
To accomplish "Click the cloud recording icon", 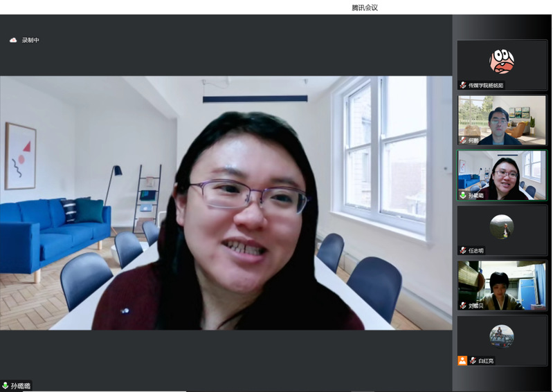I will point(13,40).
